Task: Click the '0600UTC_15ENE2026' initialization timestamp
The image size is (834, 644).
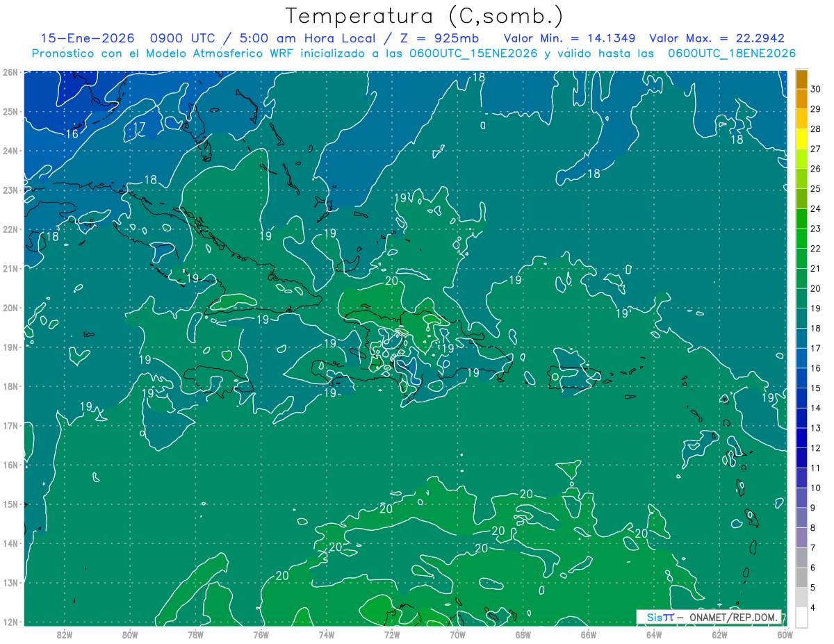Action: point(473,53)
